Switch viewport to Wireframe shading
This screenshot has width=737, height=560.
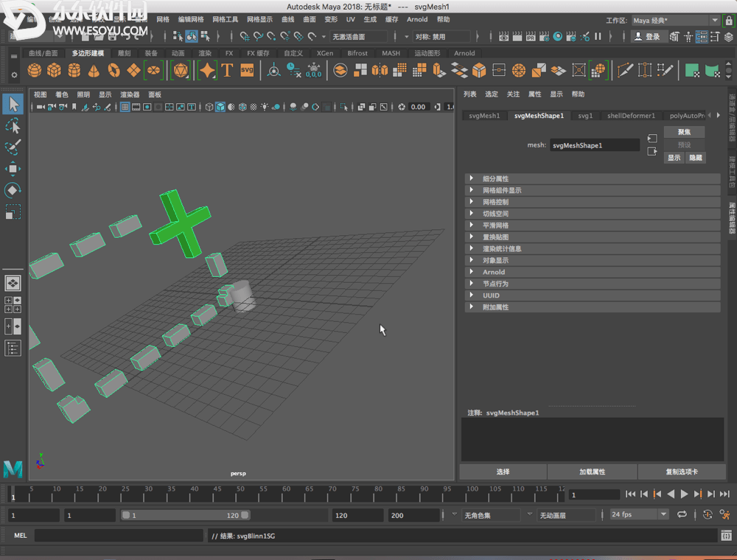pos(209,107)
